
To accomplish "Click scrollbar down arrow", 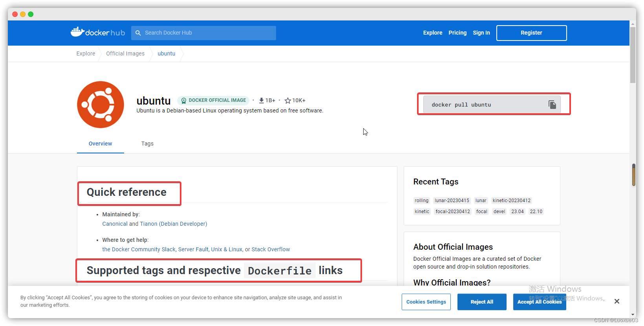I will (x=633, y=315).
